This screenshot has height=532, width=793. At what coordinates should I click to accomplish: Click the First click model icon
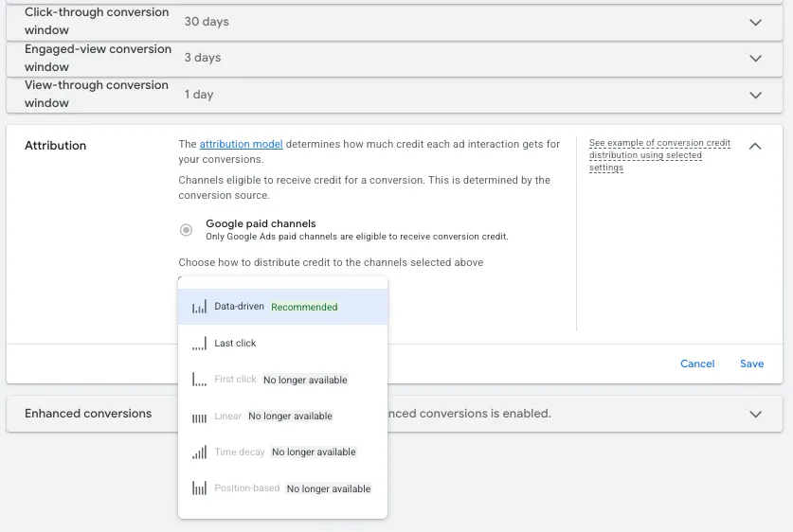point(199,380)
